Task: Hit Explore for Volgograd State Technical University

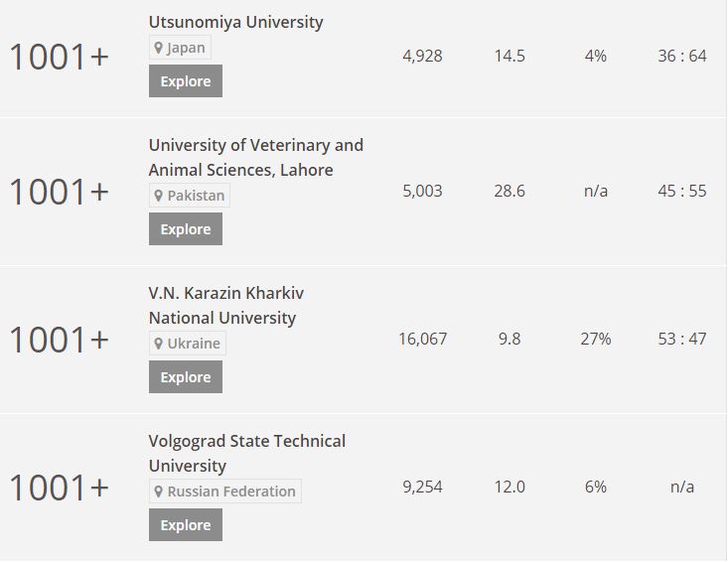Action: 186,525
